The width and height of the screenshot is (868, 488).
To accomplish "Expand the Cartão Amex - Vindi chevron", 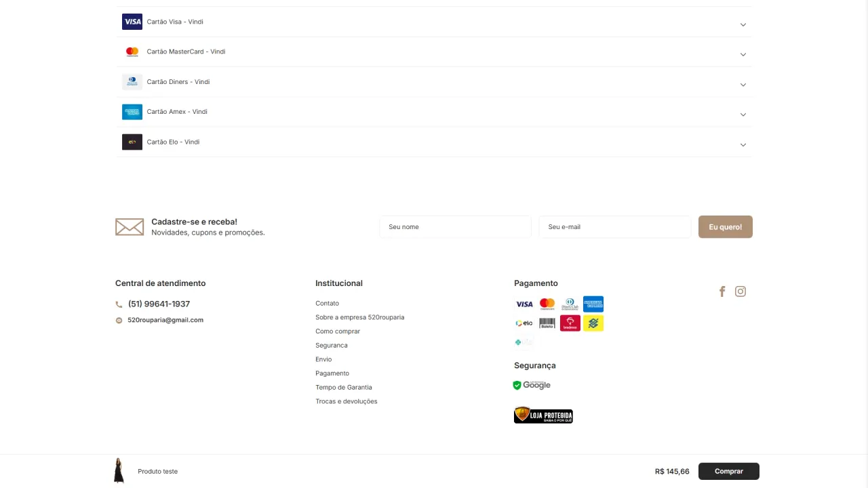I will coord(743,115).
